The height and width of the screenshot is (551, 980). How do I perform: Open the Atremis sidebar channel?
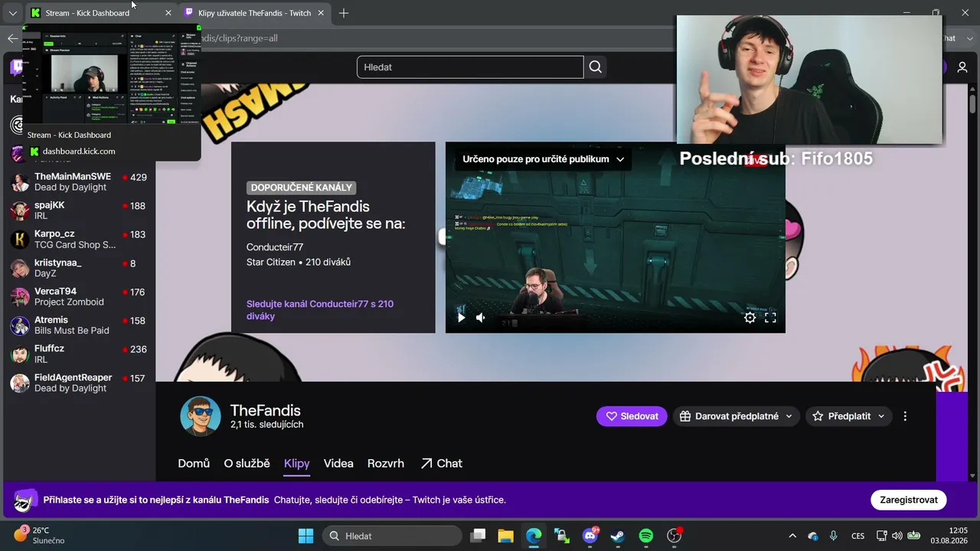coord(78,325)
